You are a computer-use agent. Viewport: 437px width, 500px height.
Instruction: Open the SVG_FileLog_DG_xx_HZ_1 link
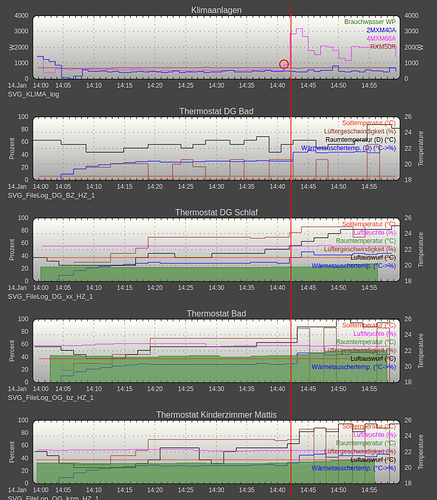click(x=50, y=296)
